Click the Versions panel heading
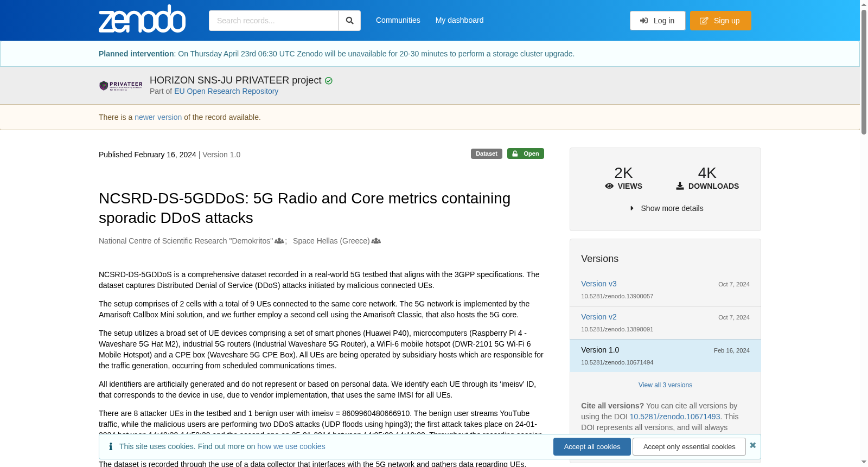868x467 pixels. 599,259
